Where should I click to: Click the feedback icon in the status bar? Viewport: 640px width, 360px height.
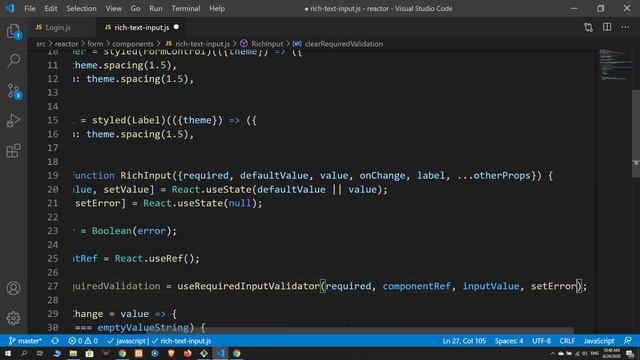point(628,341)
